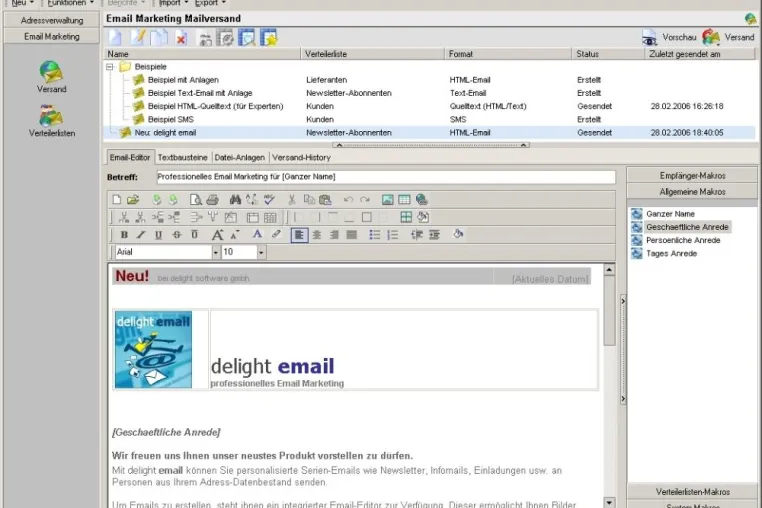Image resolution: width=762 pixels, height=508 pixels.
Task: Click the new mailing document icon
Action: coord(115,37)
